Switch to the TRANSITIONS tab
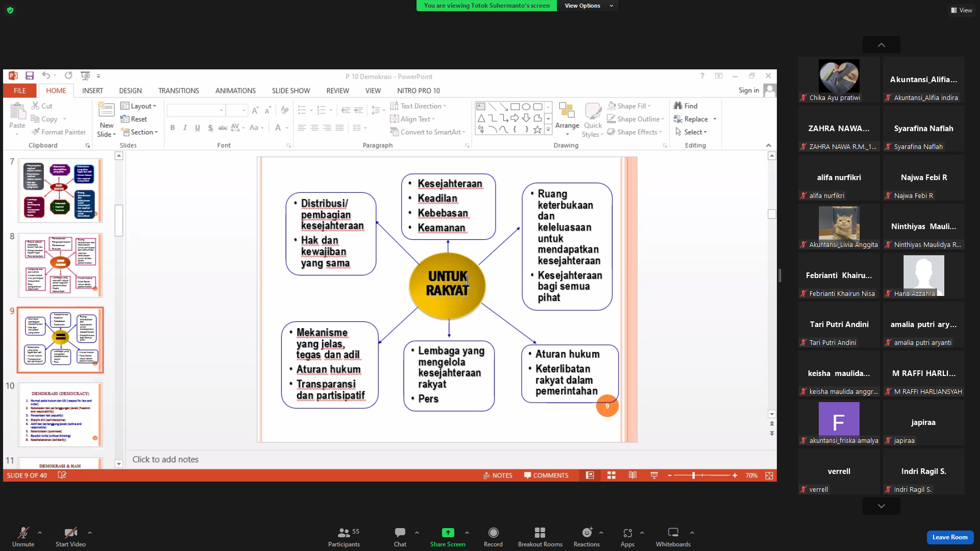This screenshot has width=980, height=551. click(x=179, y=91)
